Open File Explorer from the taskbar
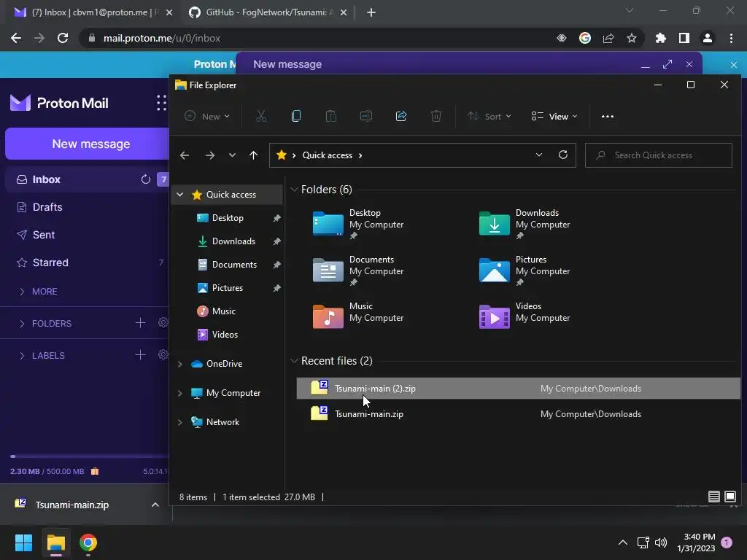Viewport: 747px width, 560px height. click(x=55, y=542)
